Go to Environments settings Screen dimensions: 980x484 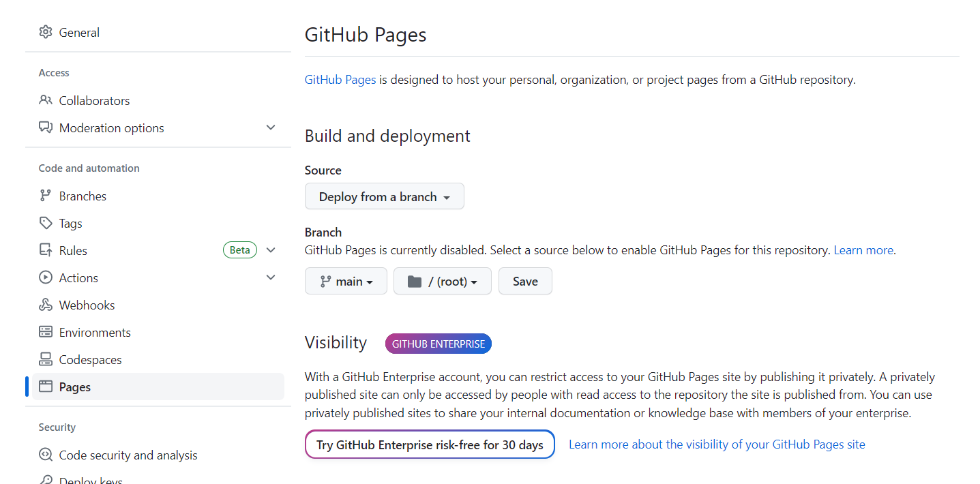coord(95,332)
